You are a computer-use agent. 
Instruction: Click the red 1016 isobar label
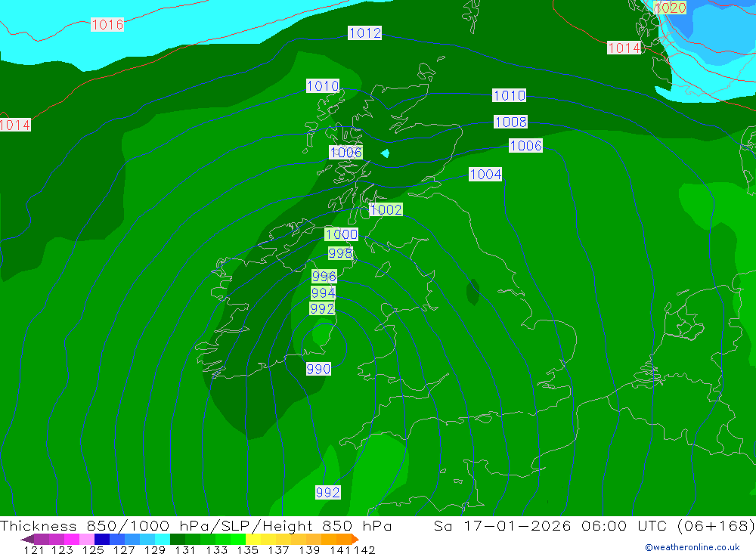point(107,25)
